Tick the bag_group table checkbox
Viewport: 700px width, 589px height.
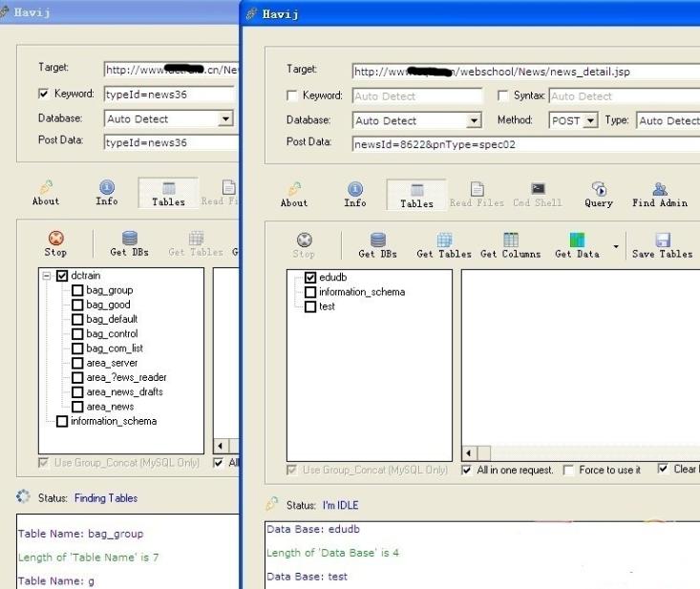(x=77, y=290)
